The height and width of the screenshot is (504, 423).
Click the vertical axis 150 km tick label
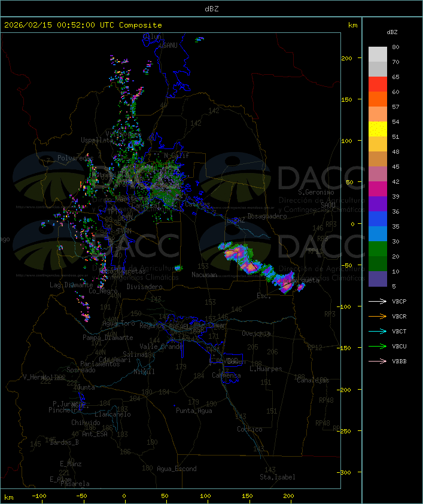coord(346,99)
